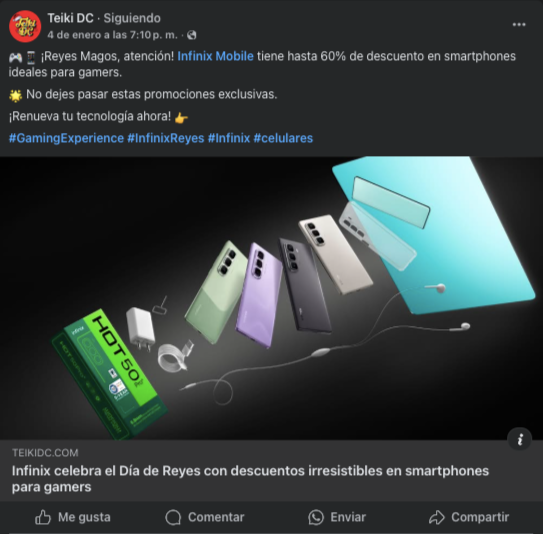The image size is (543, 534).
Task: Open the #celulares hashtag
Action: point(283,138)
